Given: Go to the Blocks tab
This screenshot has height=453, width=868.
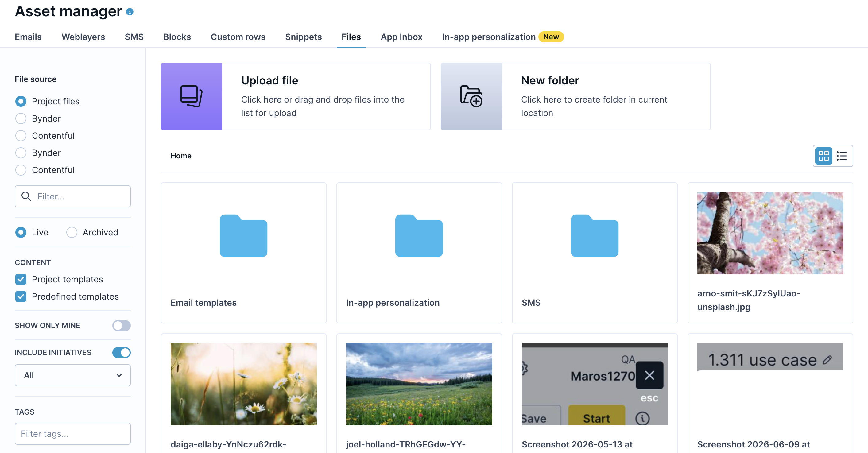Looking at the screenshot, I should pyautogui.click(x=177, y=37).
